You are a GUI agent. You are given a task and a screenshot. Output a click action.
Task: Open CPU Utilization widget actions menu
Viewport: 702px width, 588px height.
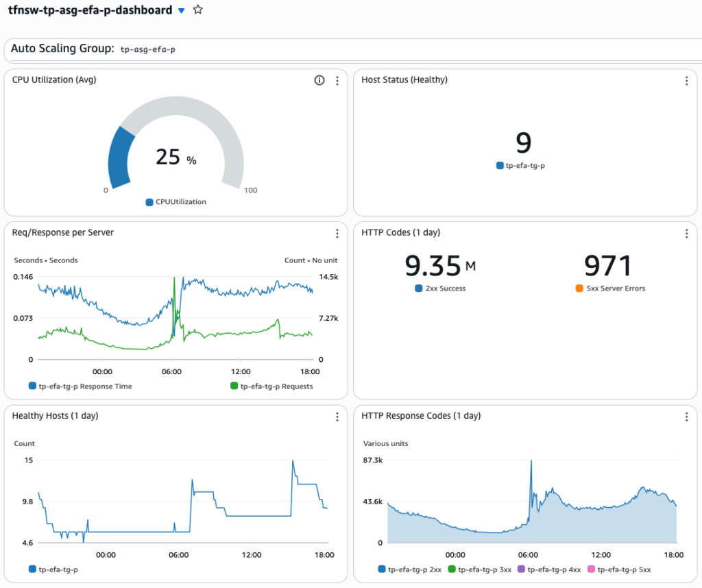pyautogui.click(x=337, y=81)
